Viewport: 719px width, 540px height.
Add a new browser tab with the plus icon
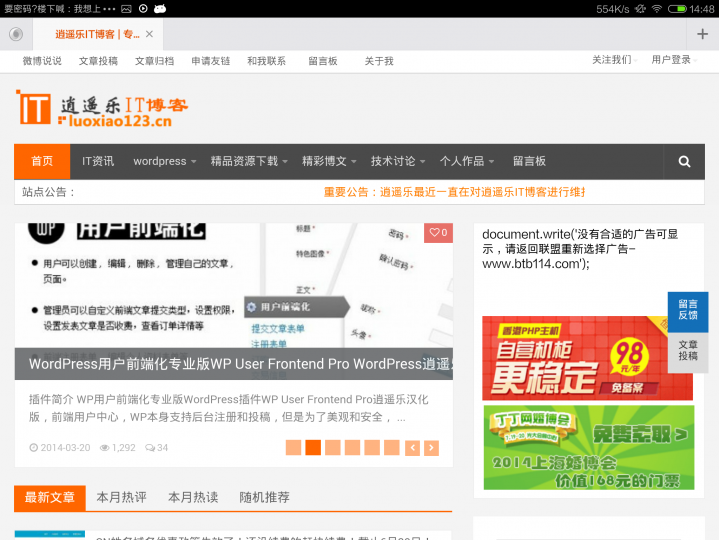click(702, 34)
